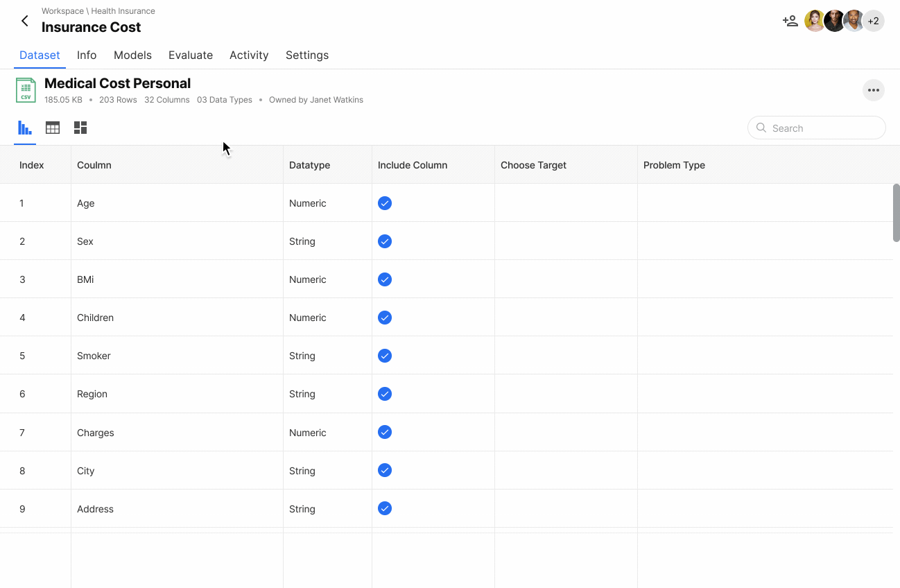Click the Numeric datatype for Charges
The height and width of the screenshot is (588, 900).
pos(308,433)
